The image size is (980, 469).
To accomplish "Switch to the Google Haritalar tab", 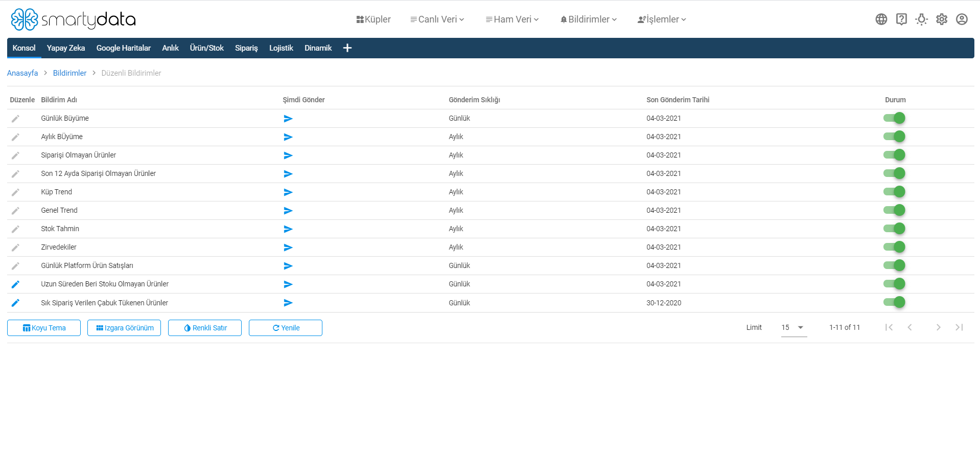I will click(124, 48).
